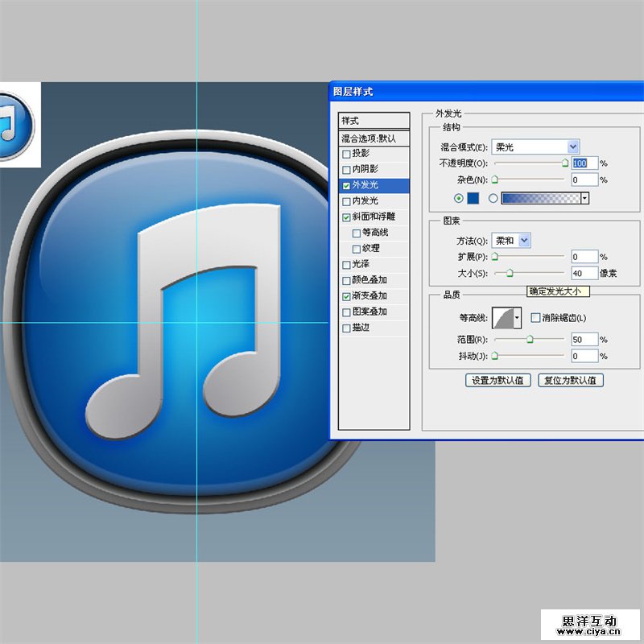Select the solid color radio button
The image size is (644, 644).
tap(459, 198)
